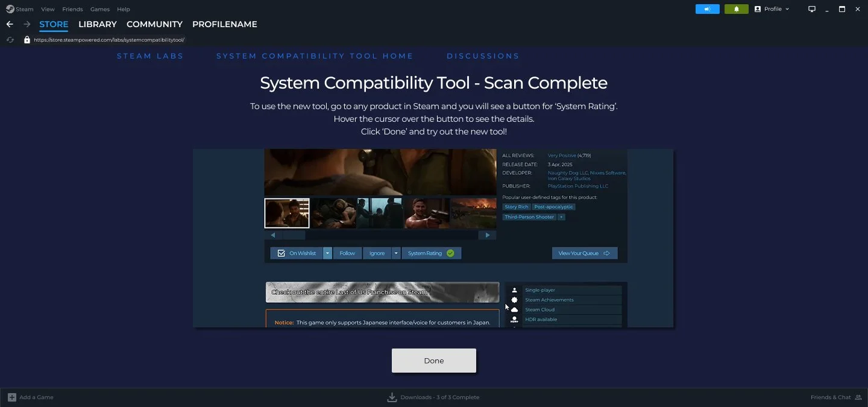Click the Follow button
The image size is (868, 407).
(x=347, y=253)
